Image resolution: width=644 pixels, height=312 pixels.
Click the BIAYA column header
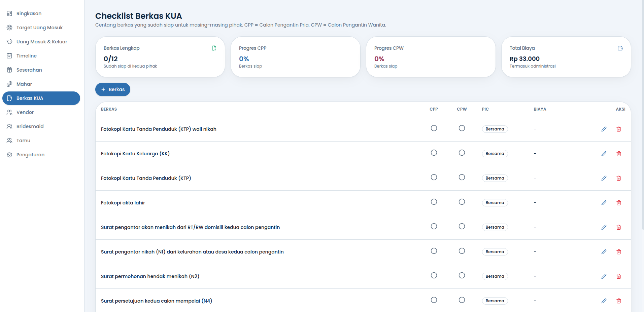pyautogui.click(x=540, y=109)
